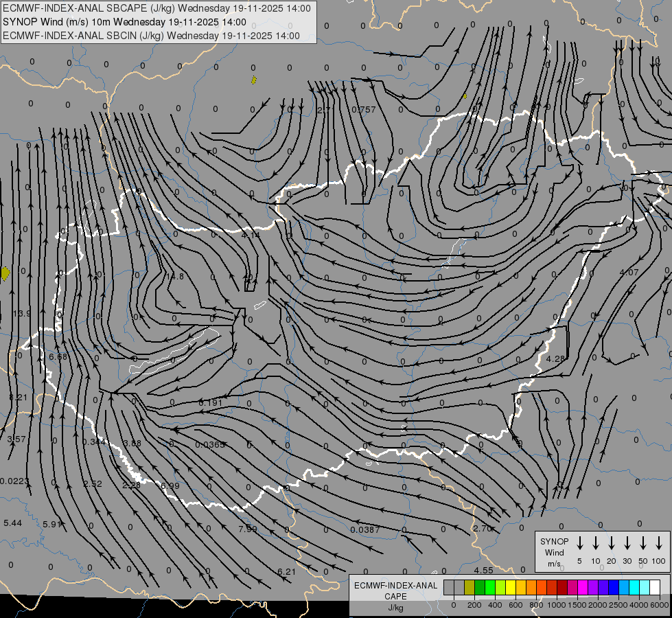Screen dimensions: 672x618
Task: Click the 6000 tick label on CAPE scale
Action: (x=659, y=605)
